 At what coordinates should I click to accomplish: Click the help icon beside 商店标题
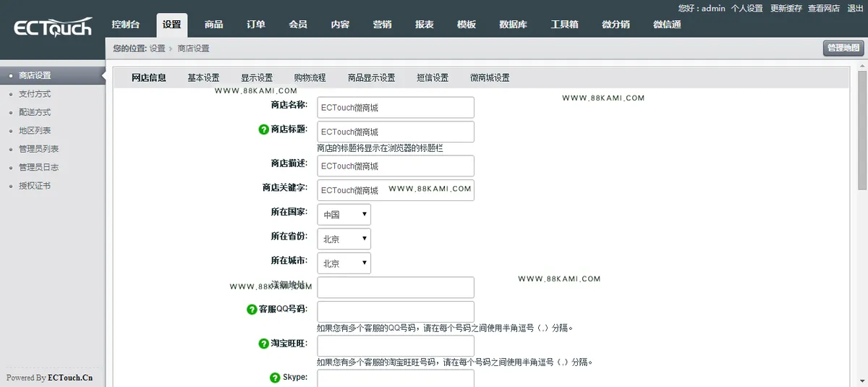point(263,129)
